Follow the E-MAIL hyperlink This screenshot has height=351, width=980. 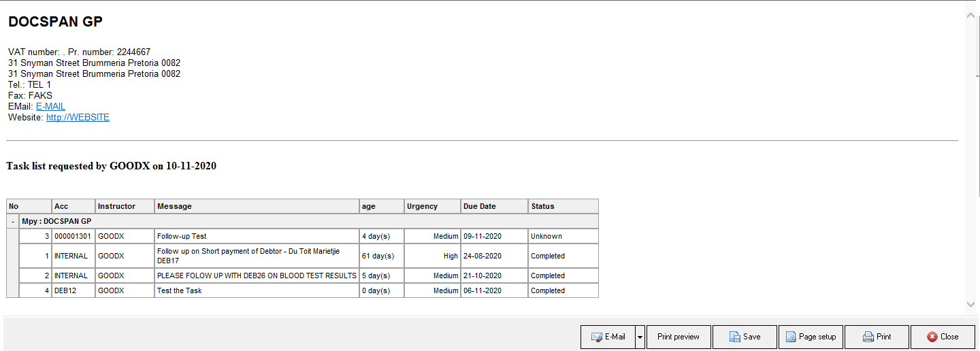tap(50, 106)
